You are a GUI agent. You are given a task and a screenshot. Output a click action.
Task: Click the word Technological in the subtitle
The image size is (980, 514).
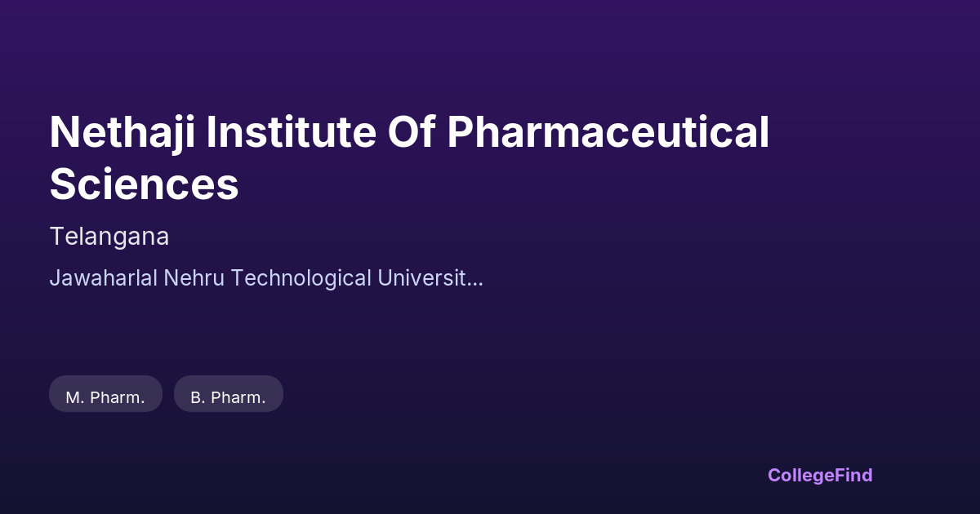click(301, 278)
